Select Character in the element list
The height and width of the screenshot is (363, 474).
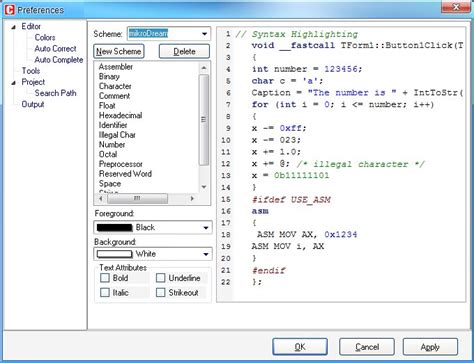point(115,86)
